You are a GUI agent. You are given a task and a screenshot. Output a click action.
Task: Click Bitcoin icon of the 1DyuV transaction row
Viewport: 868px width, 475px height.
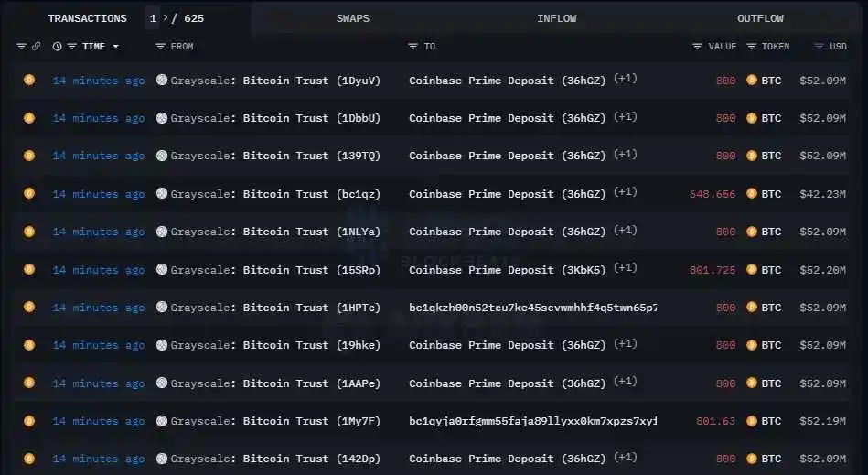29,81
